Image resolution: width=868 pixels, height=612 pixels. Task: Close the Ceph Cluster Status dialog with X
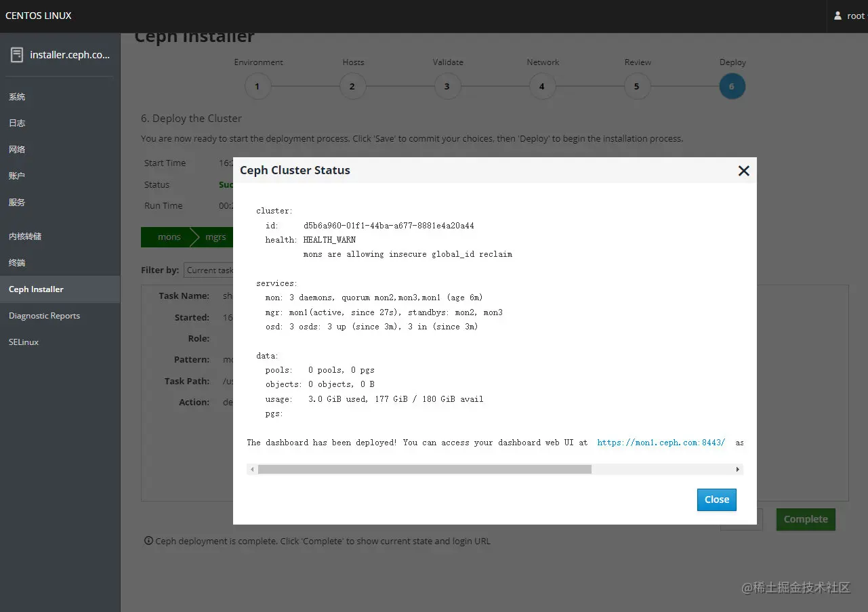click(743, 171)
